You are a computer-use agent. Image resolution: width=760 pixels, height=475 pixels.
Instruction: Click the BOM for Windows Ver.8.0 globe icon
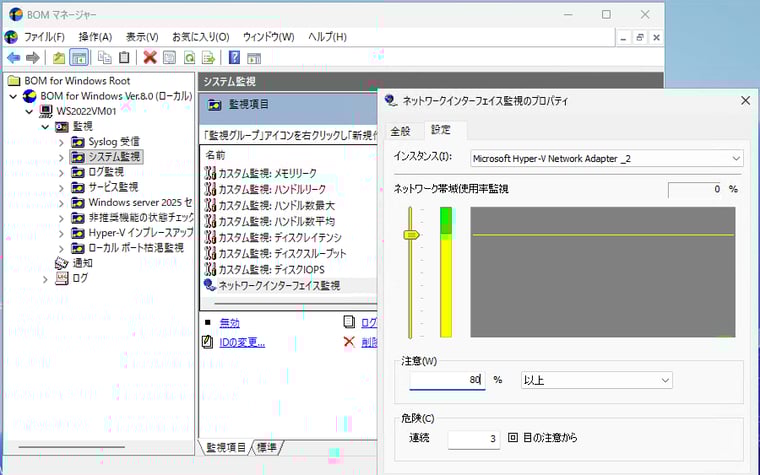coord(30,96)
